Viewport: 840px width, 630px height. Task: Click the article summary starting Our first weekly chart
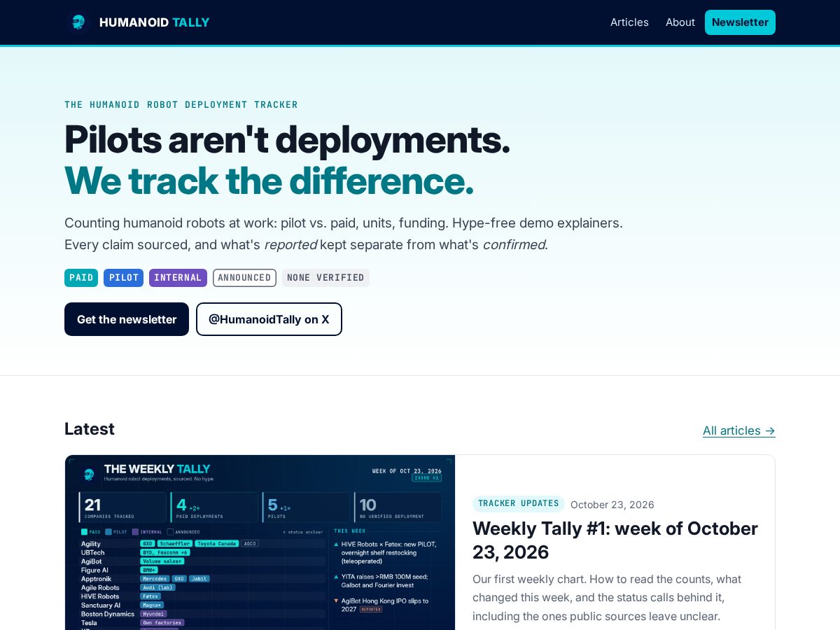click(x=607, y=598)
